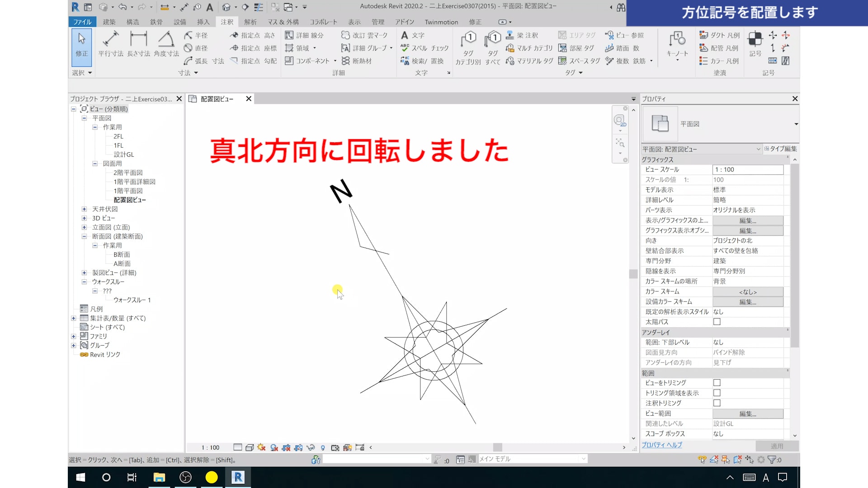Open the ファイル menu tab
This screenshot has height=488, width=868.
[x=82, y=22]
